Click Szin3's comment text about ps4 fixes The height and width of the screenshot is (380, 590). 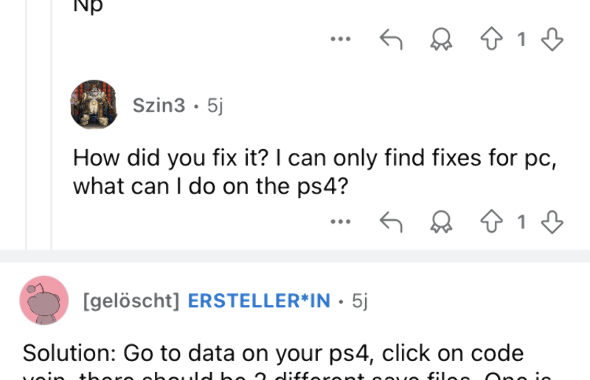click(x=315, y=172)
